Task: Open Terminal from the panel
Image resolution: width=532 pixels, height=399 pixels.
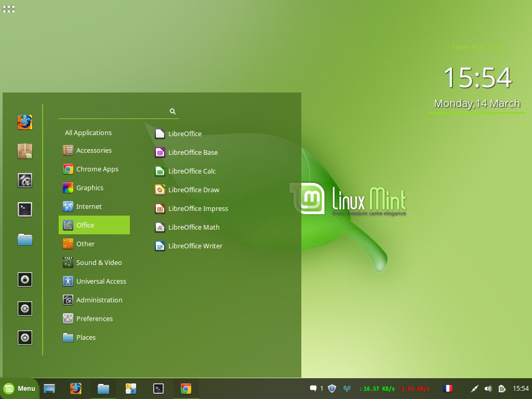Action: pyautogui.click(x=158, y=389)
